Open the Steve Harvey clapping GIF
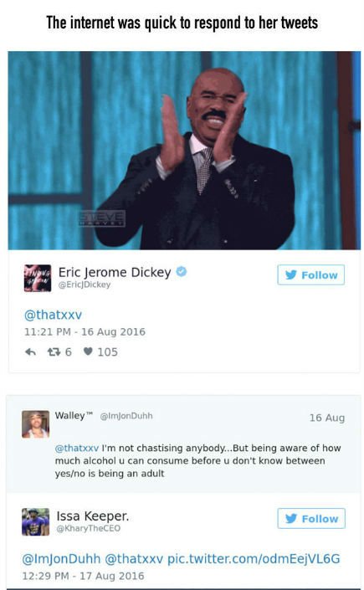Image resolution: width=364 pixels, height=590 pixels. point(184,151)
